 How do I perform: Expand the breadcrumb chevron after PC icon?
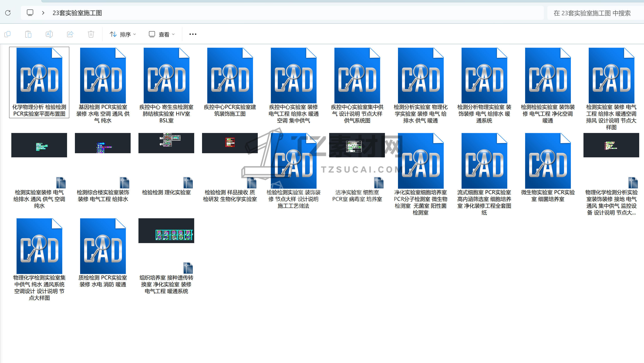tap(43, 13)
